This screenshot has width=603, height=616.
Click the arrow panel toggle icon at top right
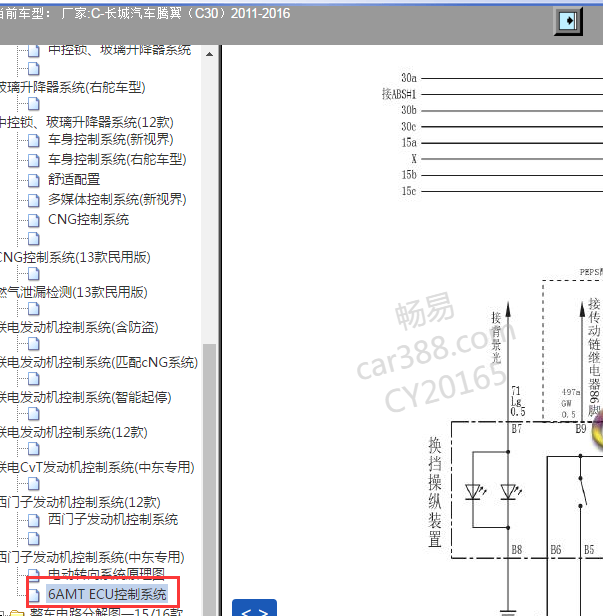tap(568, 21)
